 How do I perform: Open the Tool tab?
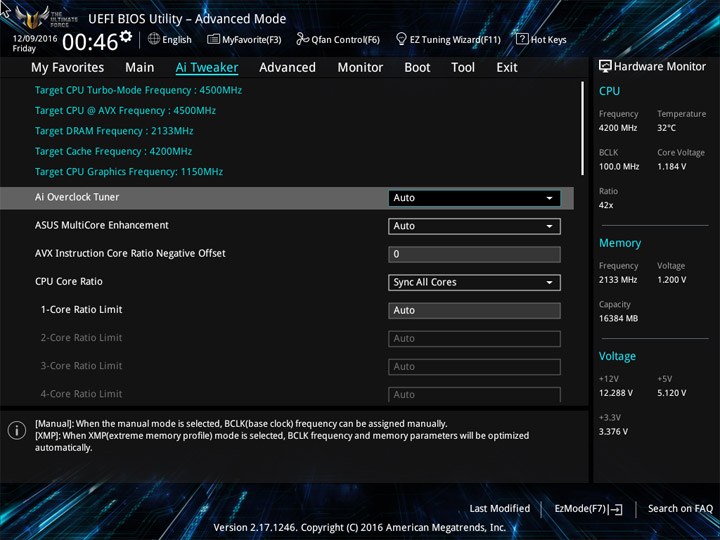coord(463,68)
